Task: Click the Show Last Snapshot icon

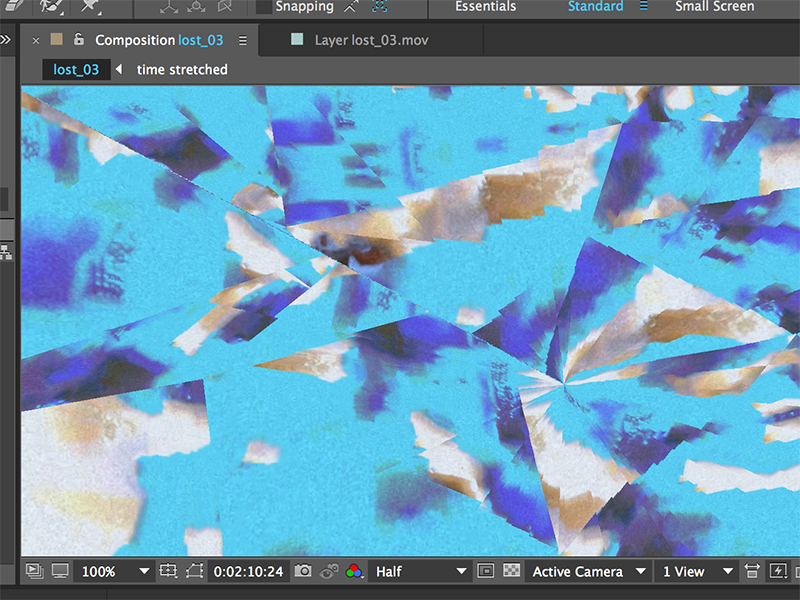Action: (x=327, y=571)
